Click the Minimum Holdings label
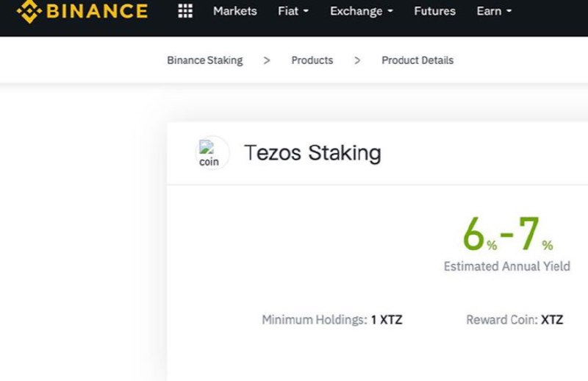 coord(314,320)
